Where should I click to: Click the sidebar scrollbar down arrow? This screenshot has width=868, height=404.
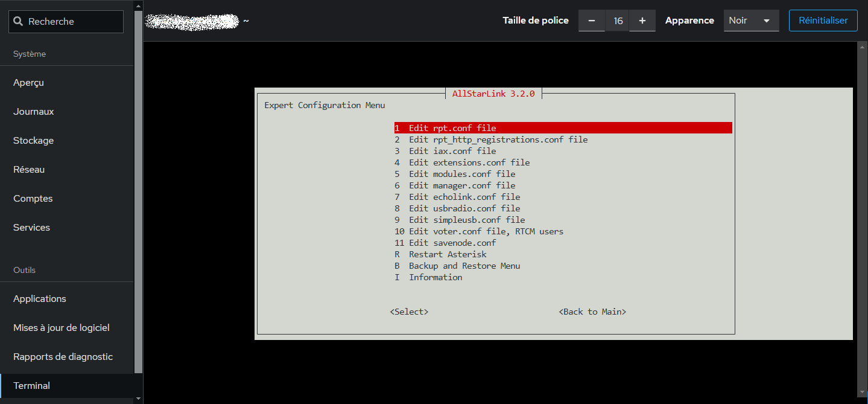139,399
